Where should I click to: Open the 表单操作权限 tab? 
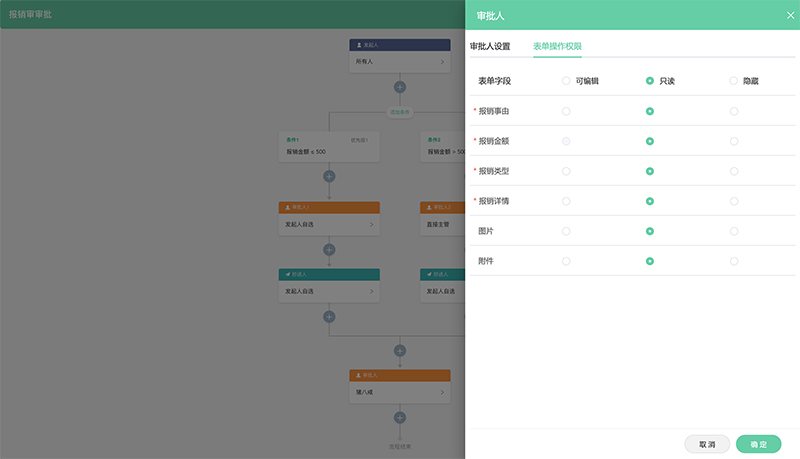point(557,46)
